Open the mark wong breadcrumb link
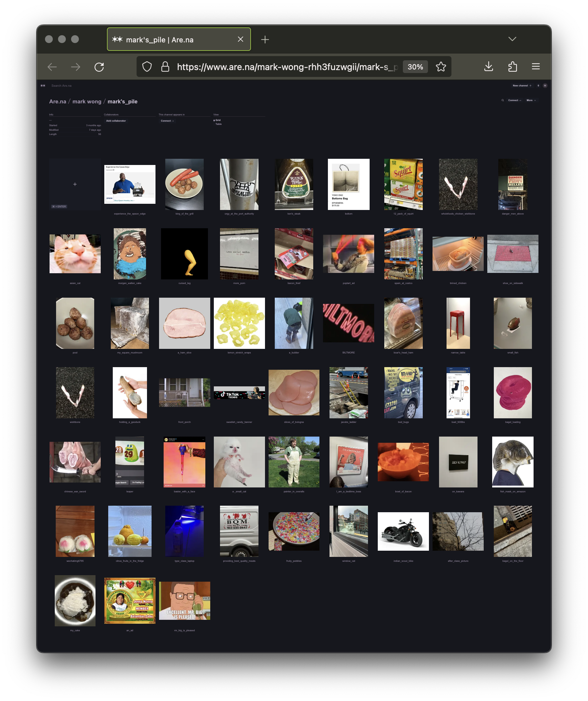 click(87, 101)
